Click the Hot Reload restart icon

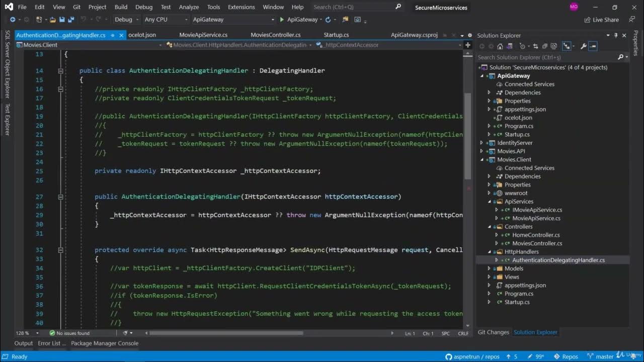pos(328,20)
